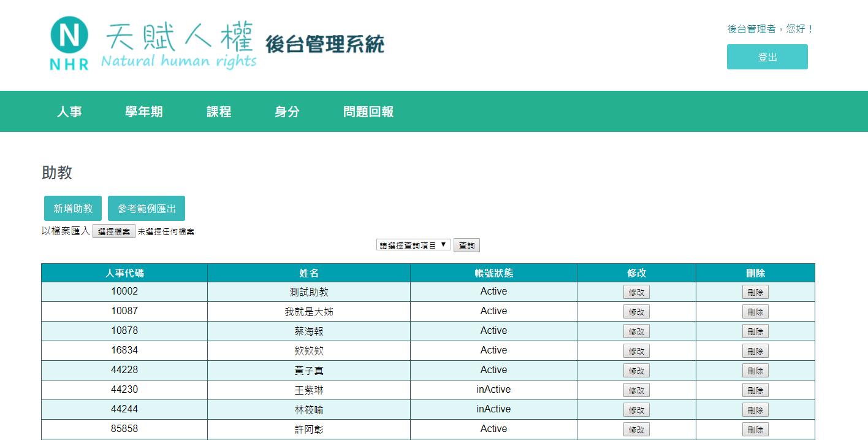This screenshot has height=440, width=868.
Task: Click the name 欸欸欸
Action: (309, 351)
